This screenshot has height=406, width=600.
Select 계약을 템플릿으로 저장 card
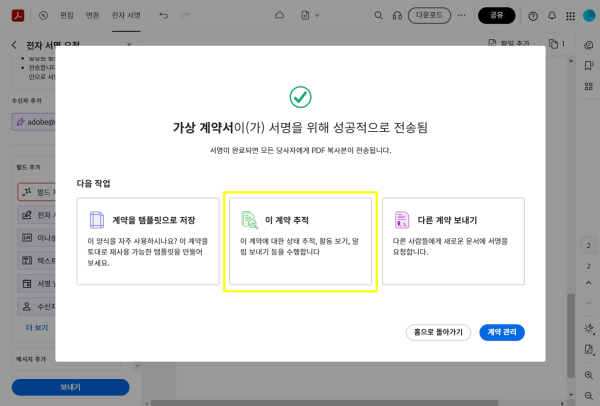[x=148, y=241]
